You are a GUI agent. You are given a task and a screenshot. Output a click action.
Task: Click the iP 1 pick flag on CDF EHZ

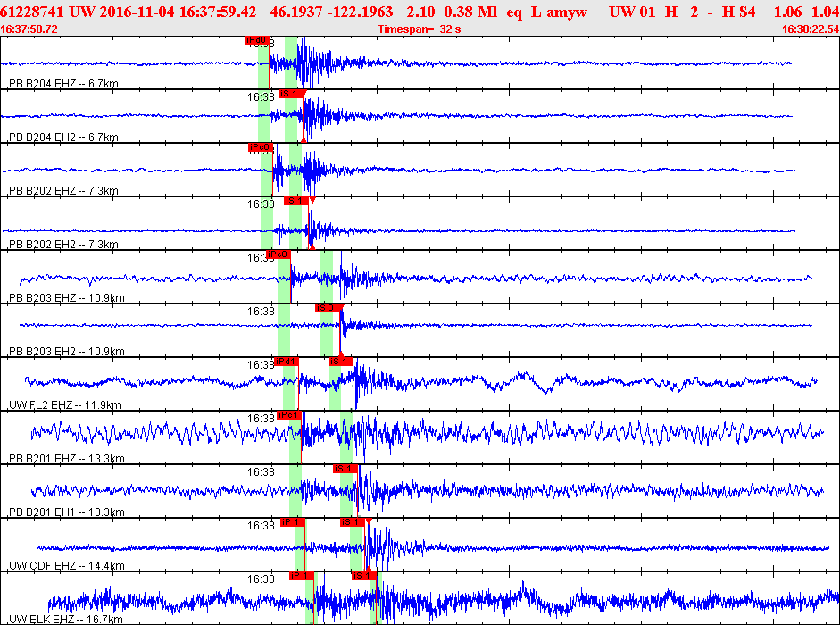[x=293, y=522]
